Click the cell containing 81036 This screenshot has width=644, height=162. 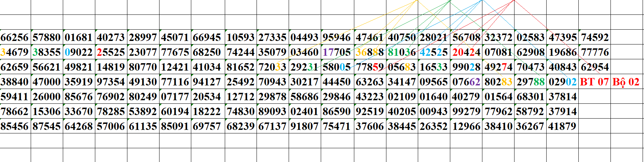click(x=402, y=52)
